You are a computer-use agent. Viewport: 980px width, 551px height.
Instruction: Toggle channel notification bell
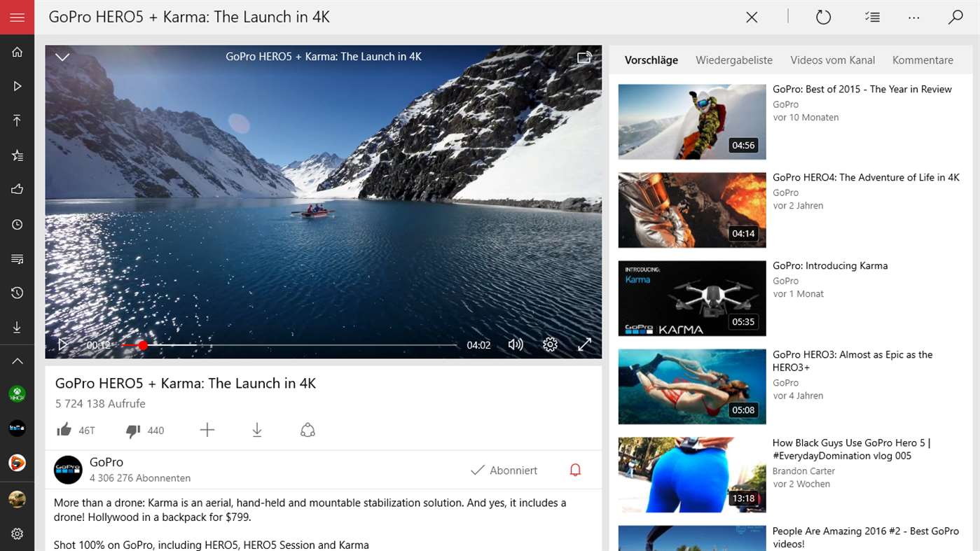tap(575, 470)
